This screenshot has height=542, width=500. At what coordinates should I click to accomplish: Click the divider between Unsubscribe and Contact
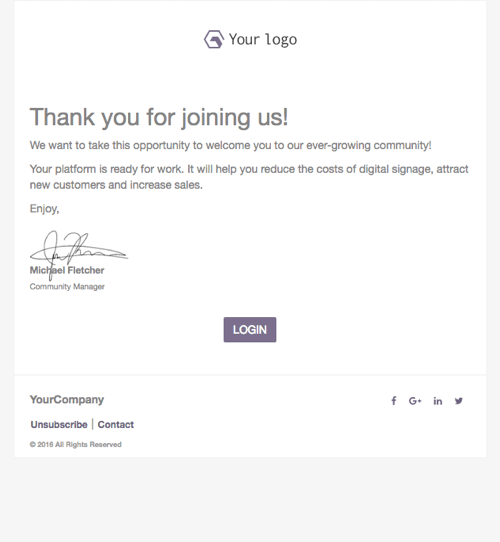coord(93,424)
